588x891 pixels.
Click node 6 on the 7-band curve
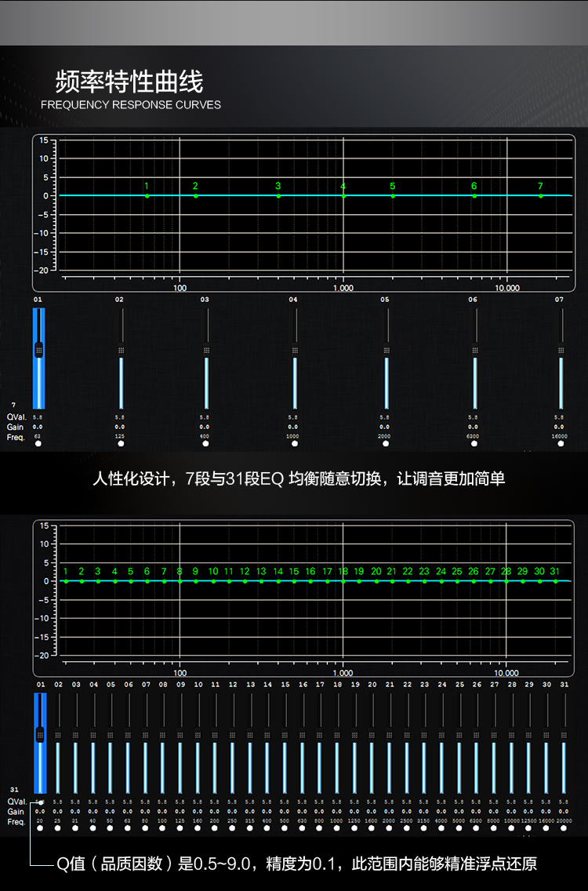pos(474,195)
